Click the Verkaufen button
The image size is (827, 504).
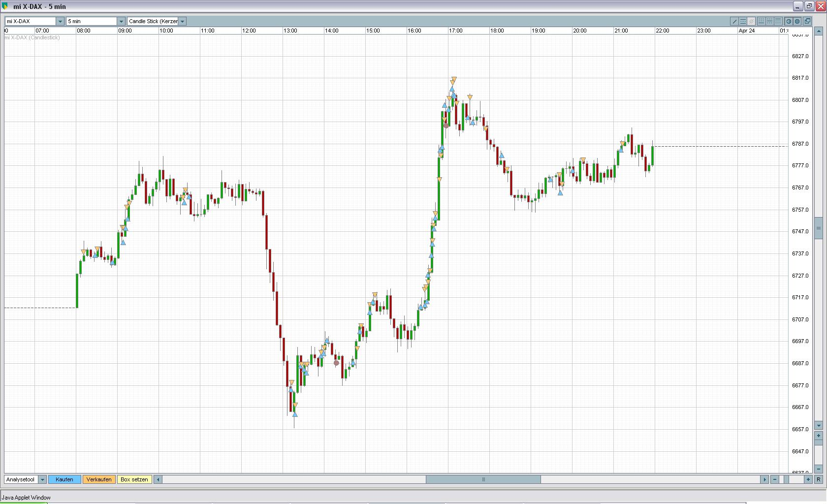(99, 479)
